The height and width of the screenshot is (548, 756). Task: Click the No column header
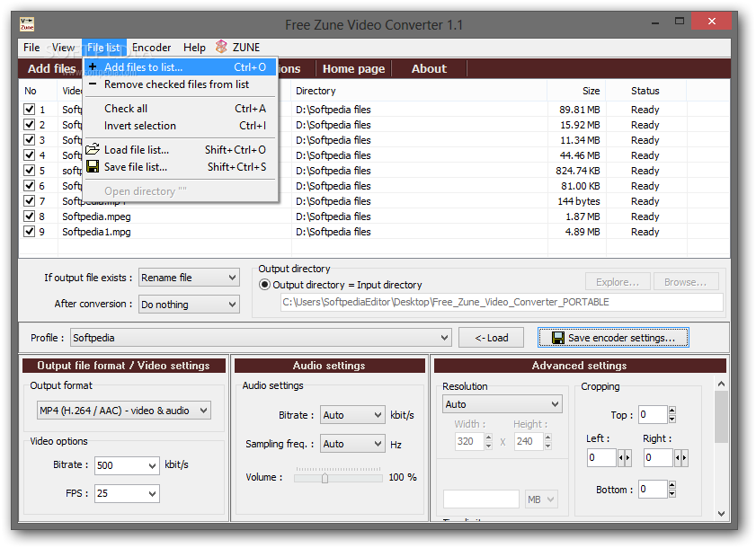[31, 91]
